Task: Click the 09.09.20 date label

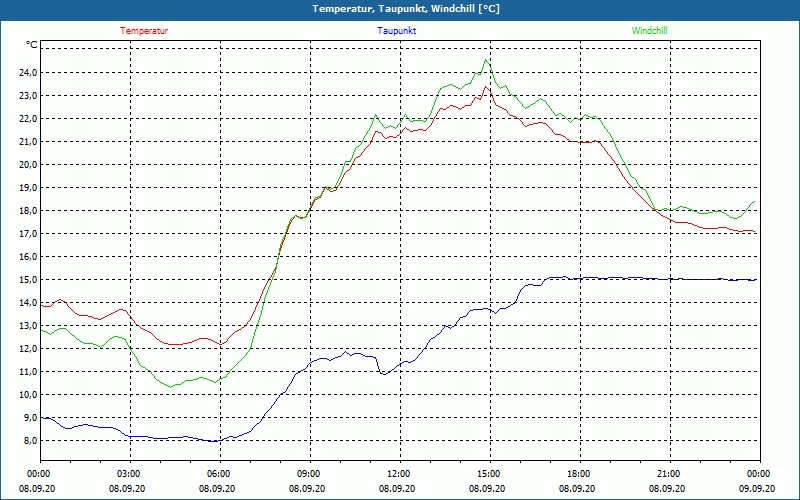Action: click(x=757, y=488)
